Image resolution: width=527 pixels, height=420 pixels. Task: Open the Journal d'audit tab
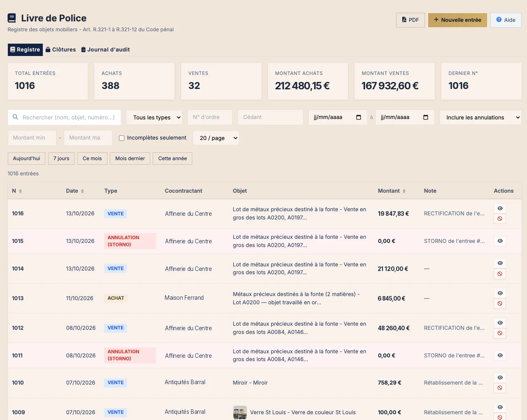point(105,49)
